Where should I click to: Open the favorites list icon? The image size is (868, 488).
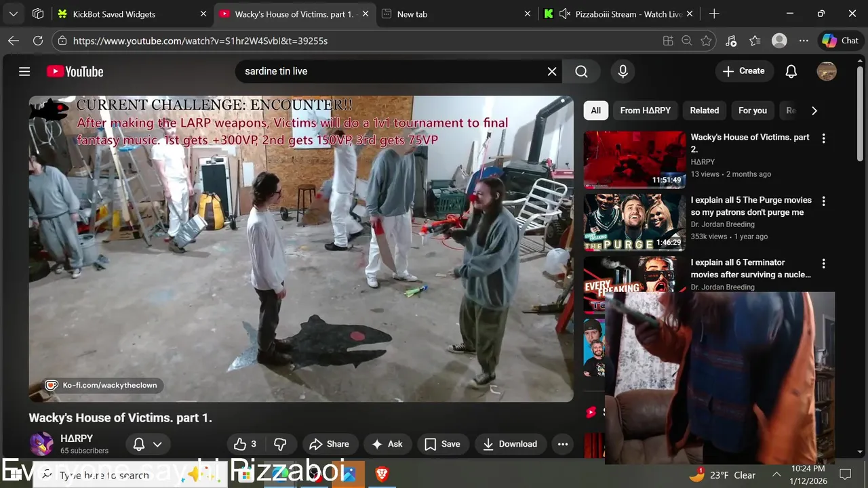(755, 41)
